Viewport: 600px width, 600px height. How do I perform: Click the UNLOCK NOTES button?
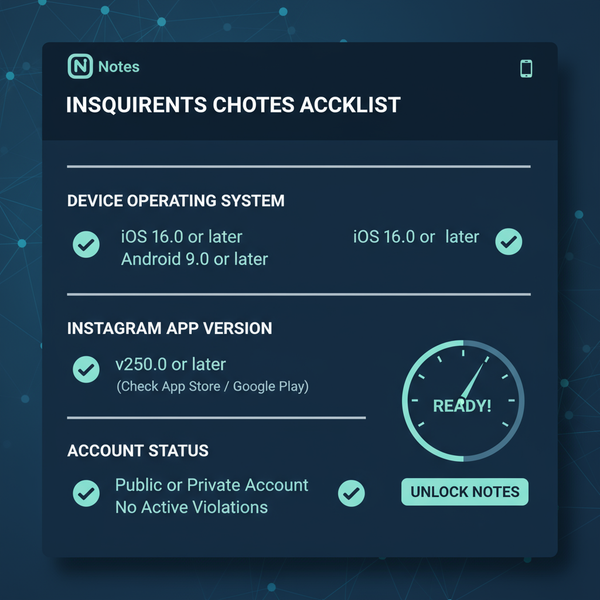pos(465,492)
